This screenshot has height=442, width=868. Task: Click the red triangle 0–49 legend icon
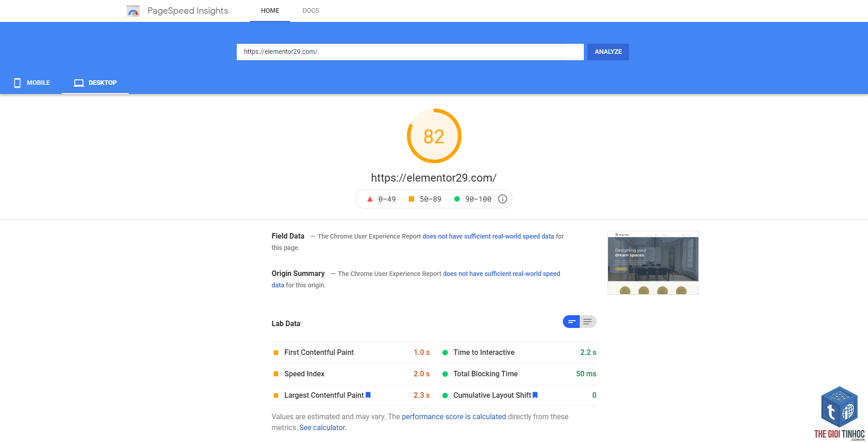point(370,199)
